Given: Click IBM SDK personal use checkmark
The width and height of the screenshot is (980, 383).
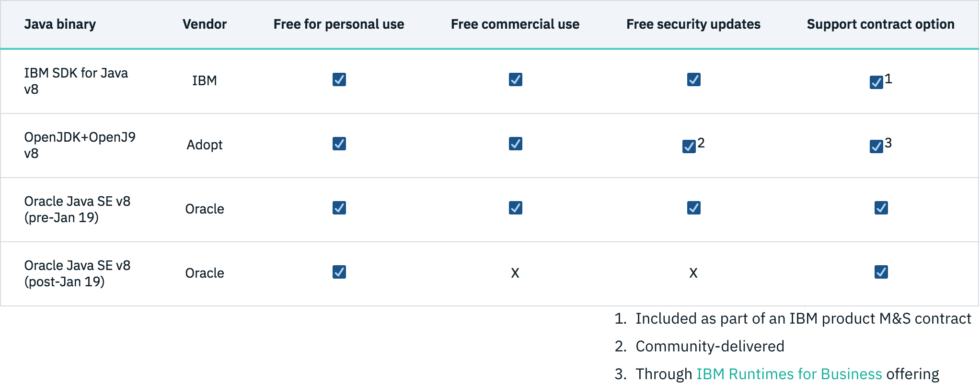Looking at the screenshot, I should (x=339, y=79).
